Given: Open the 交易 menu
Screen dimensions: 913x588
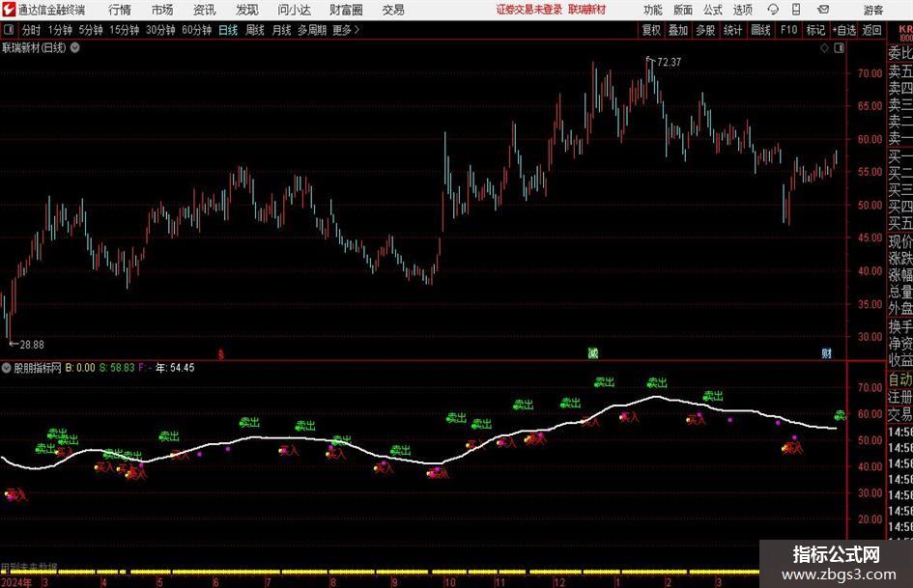Looking at the screenshot, I should (x=393, y=10).
